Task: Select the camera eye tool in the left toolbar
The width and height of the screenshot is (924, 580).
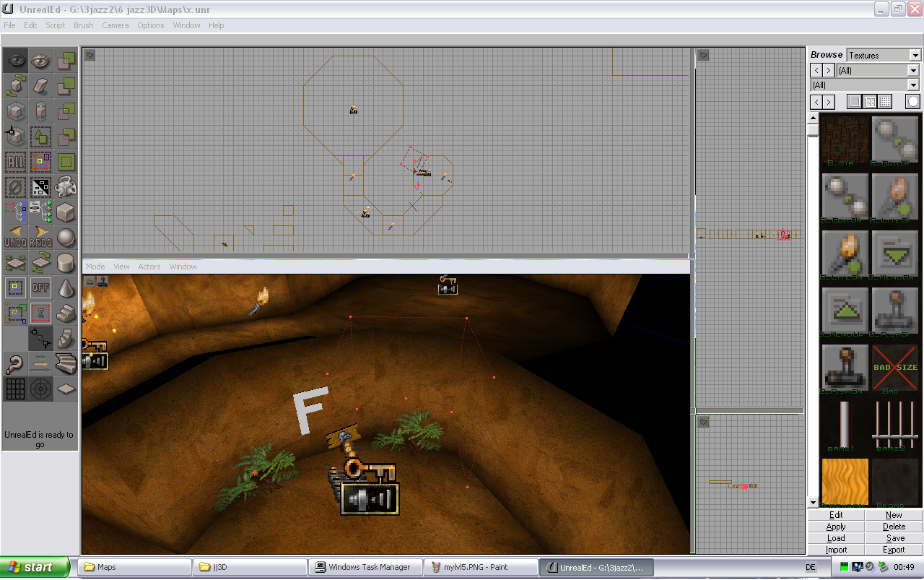Action: (16, 61)
